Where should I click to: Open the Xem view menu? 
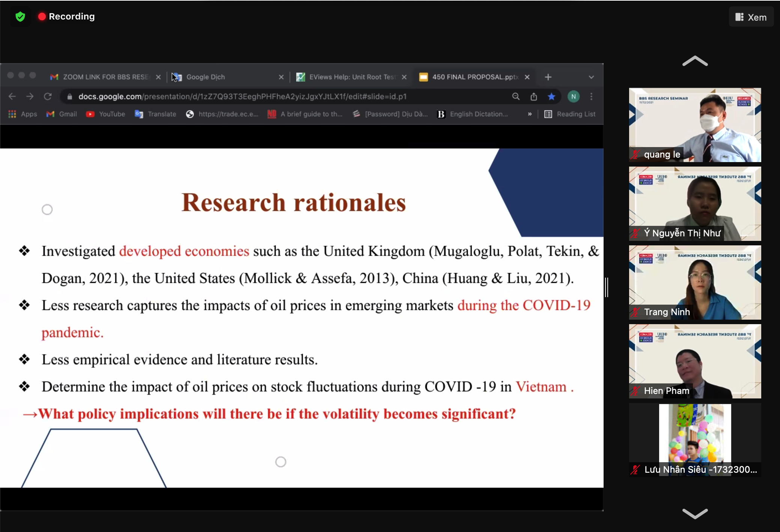click(x=751, y=17)
